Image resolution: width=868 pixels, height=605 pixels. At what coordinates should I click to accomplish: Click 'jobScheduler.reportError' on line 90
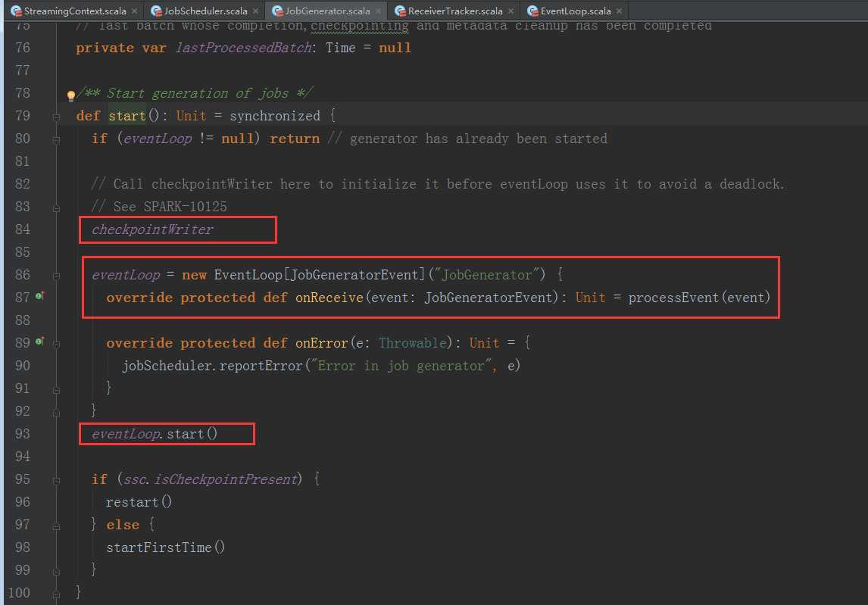212,365
